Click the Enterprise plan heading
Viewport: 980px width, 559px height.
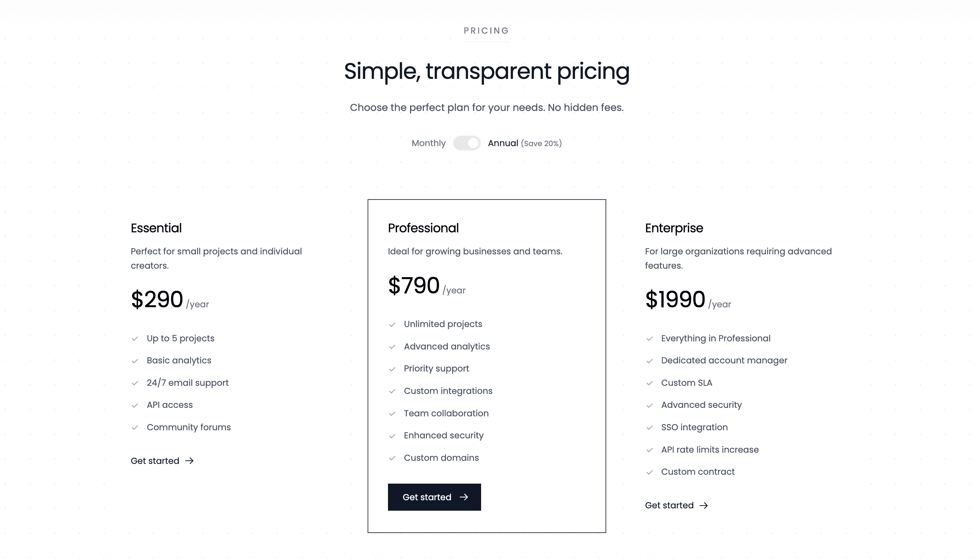click(674, 228)
